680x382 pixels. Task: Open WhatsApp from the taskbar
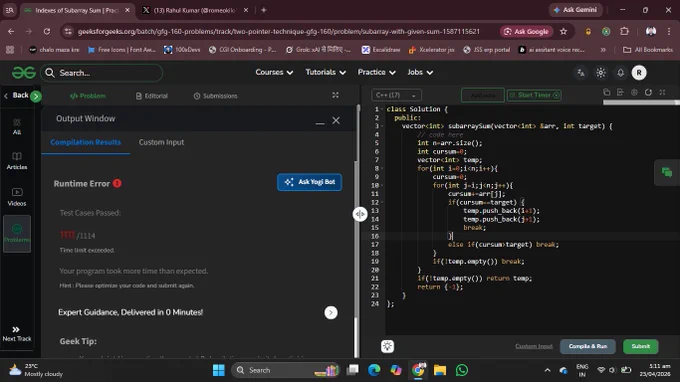(x=462, y=370)
